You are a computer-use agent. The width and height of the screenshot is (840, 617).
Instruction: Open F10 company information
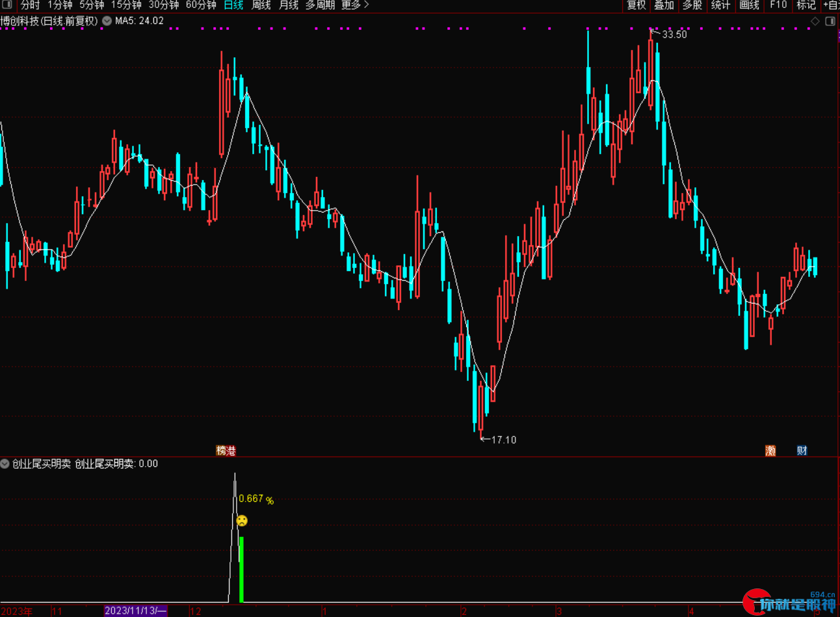point(778,5)
